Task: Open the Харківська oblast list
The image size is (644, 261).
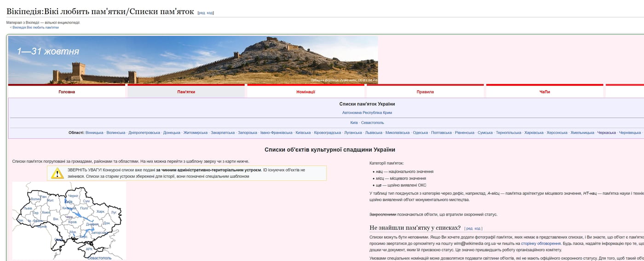Action: pos(534,133)
